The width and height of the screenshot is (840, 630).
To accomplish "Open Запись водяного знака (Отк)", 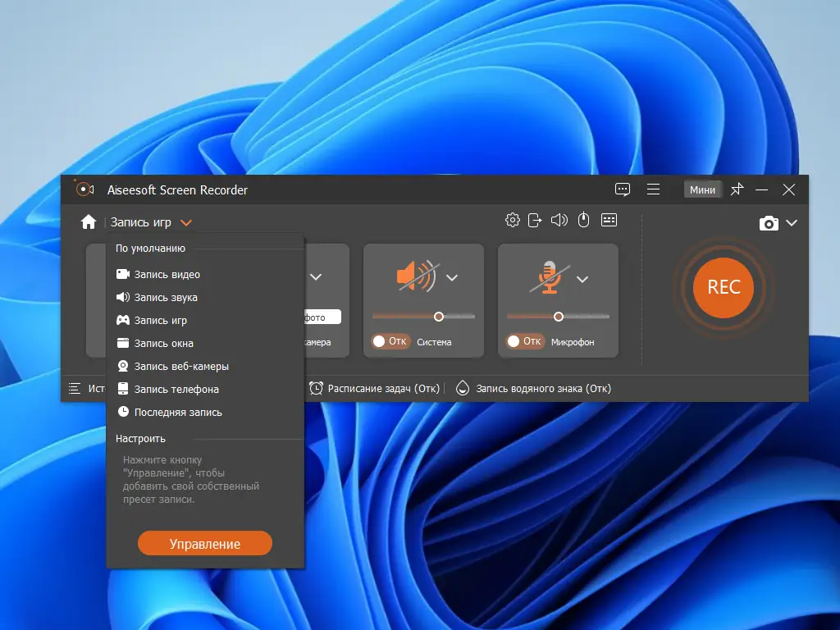I will [x=543, y=388].
